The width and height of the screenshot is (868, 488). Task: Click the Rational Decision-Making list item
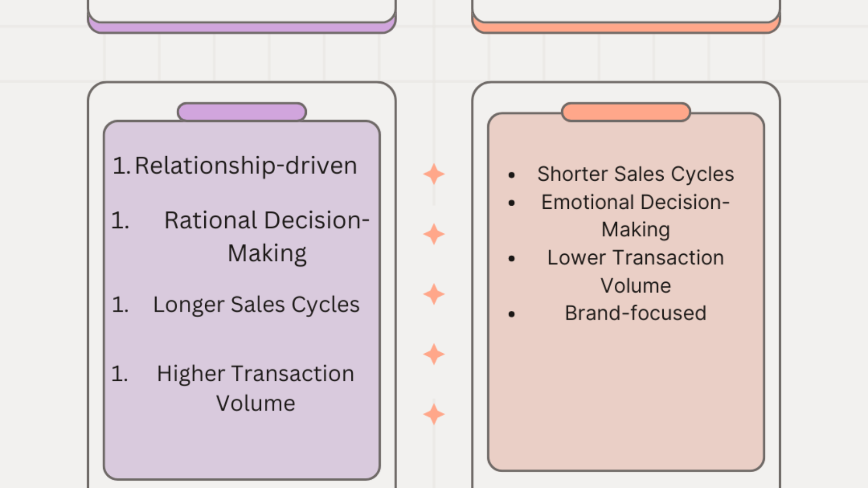point(267,236)
